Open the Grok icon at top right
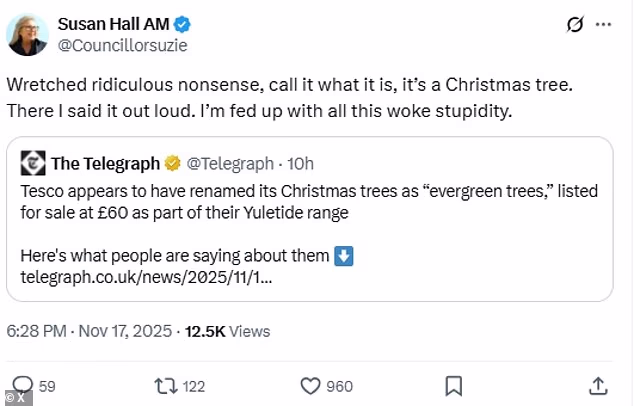The height and width of the screenshot is (406, 634). click(575, 24)
